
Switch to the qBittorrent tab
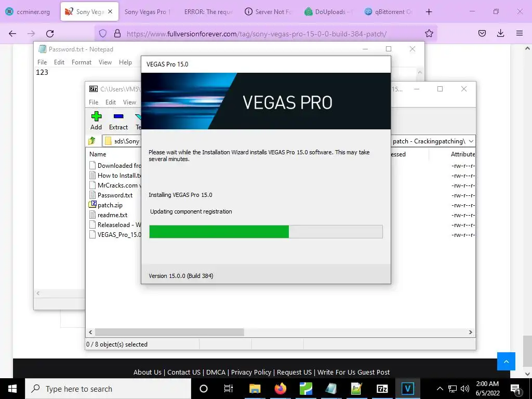(x=388, y=12)
